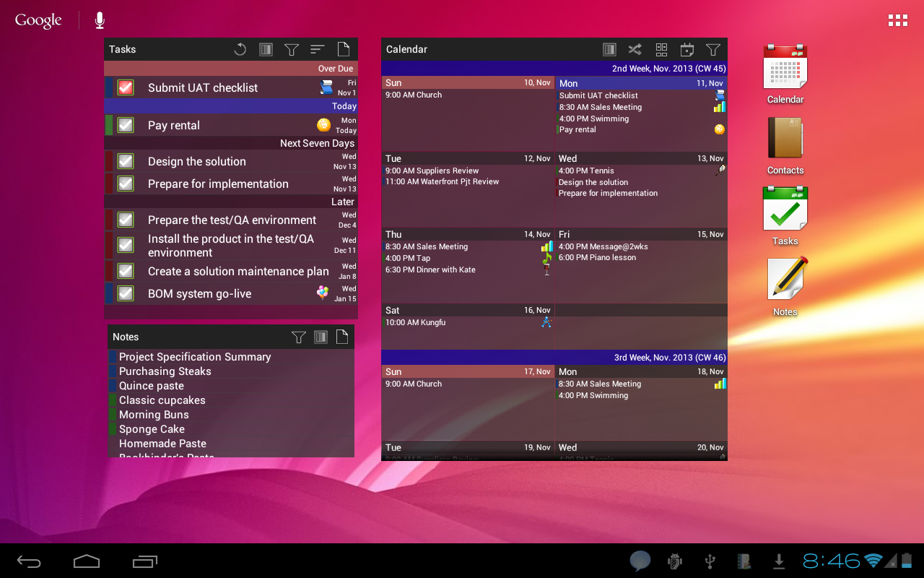Screen dimensions: 924x578
Task: Select the 3rd Week, Nov. 2013 header
Action: pos(554,358)
